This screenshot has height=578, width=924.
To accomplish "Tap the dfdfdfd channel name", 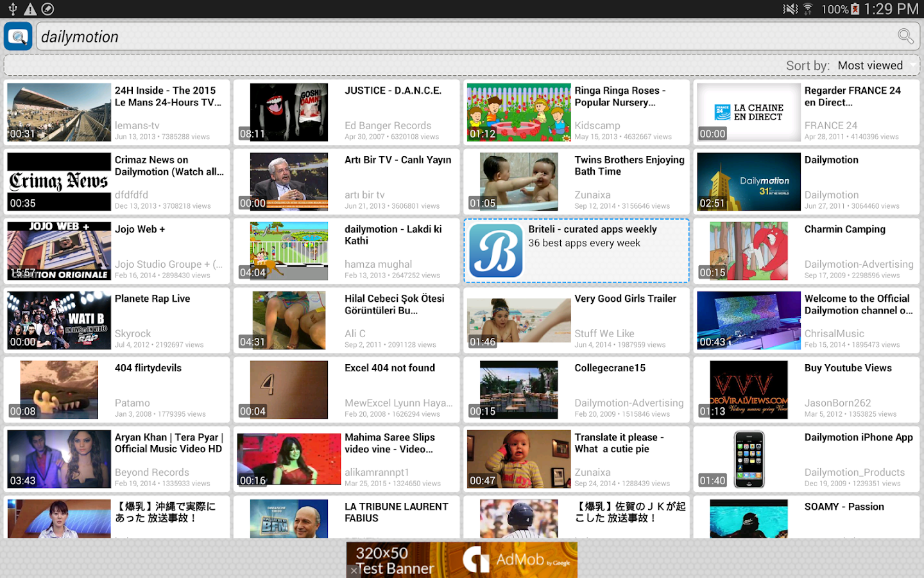I will pos(132,195).
